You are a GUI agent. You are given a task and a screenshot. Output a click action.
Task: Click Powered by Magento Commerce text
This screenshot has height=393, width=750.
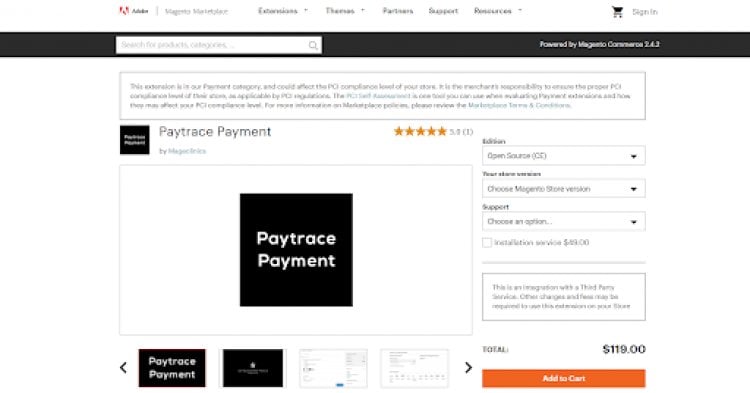pos(599,44)
